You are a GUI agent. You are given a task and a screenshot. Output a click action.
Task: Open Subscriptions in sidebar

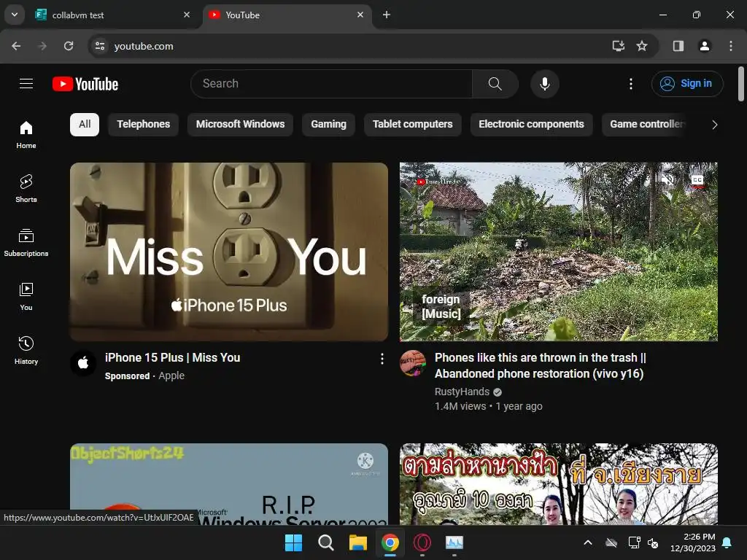[26, 242]
